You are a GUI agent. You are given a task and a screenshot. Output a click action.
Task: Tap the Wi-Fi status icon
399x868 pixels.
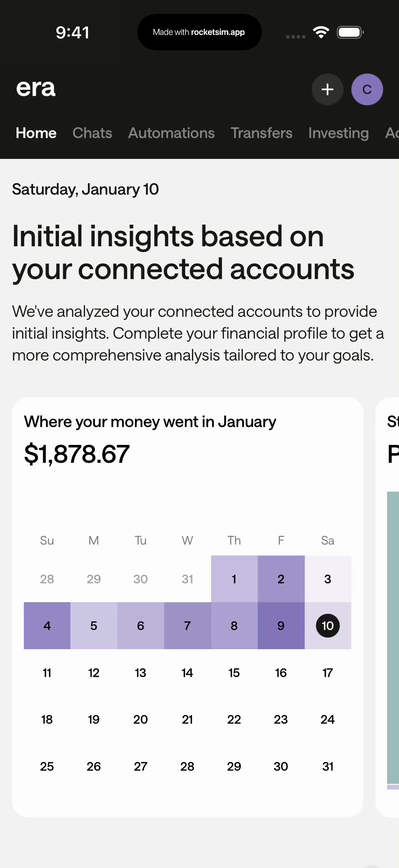(x=321, y=32)
